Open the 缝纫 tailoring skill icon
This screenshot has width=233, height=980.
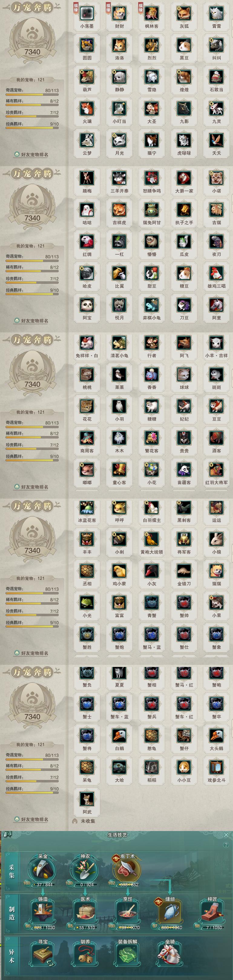coord(169,912)
